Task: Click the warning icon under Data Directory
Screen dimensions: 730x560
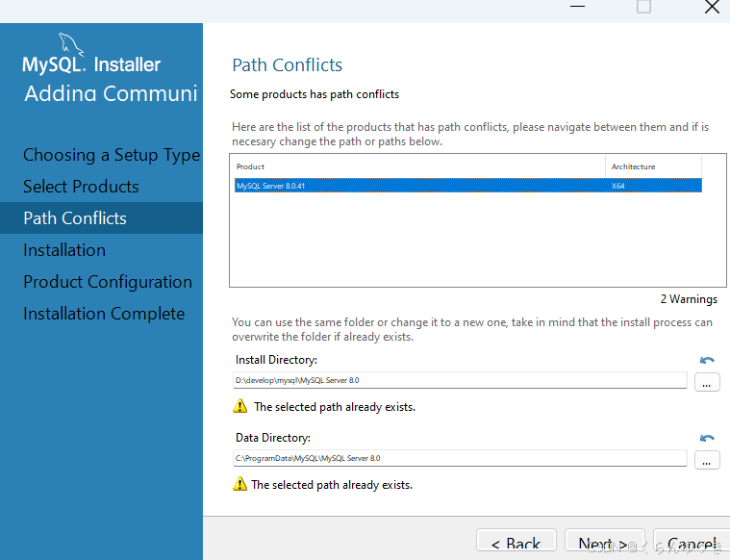Action: 239,484
